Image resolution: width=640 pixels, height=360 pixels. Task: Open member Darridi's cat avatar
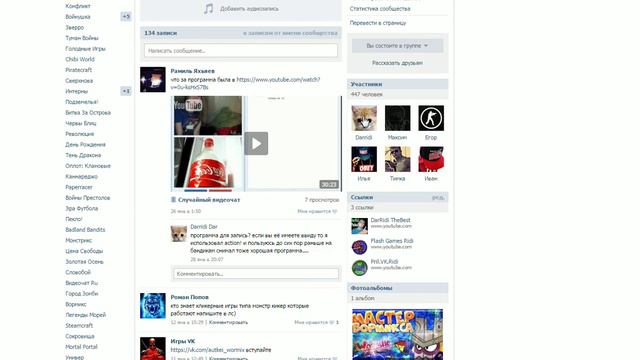click(364, 118)
